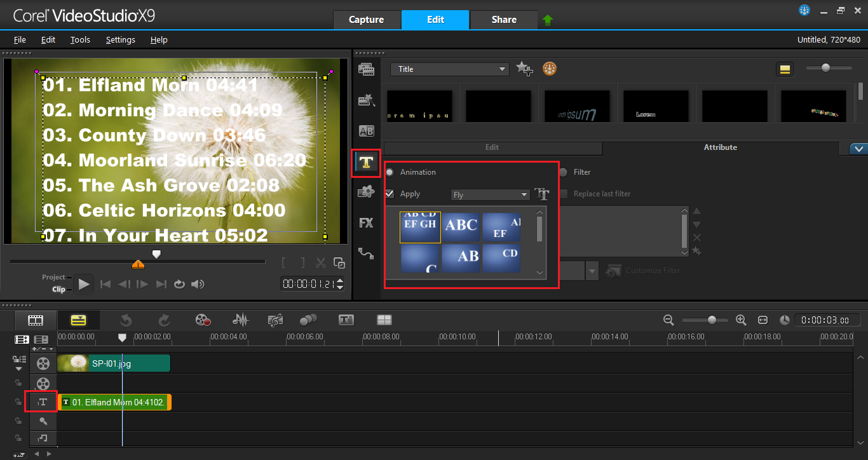Image resolution: width=868 pixels, height=460 pixels.
Task: Zoom in the timeline magnifier
Action: [x=741, y=320]
